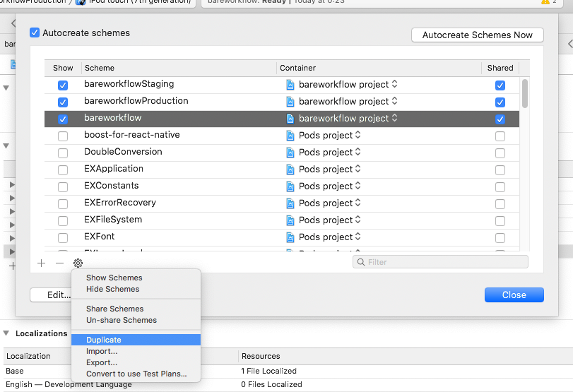Uncheck Shared for bareworkflowStaging

pos(500,85)
